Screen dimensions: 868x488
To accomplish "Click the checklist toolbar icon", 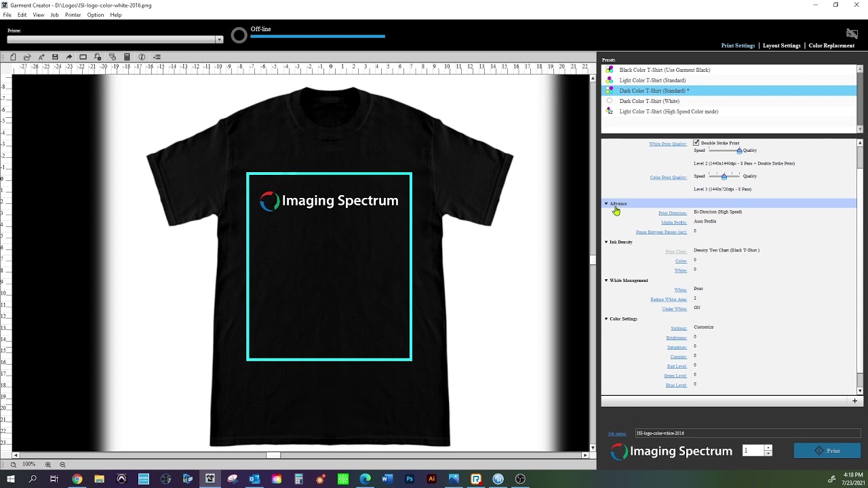I will click(x=157, y=57).
